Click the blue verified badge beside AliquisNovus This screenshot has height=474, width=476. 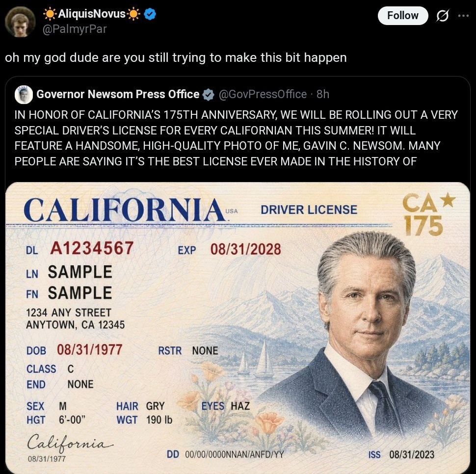[x=150, y=14]
